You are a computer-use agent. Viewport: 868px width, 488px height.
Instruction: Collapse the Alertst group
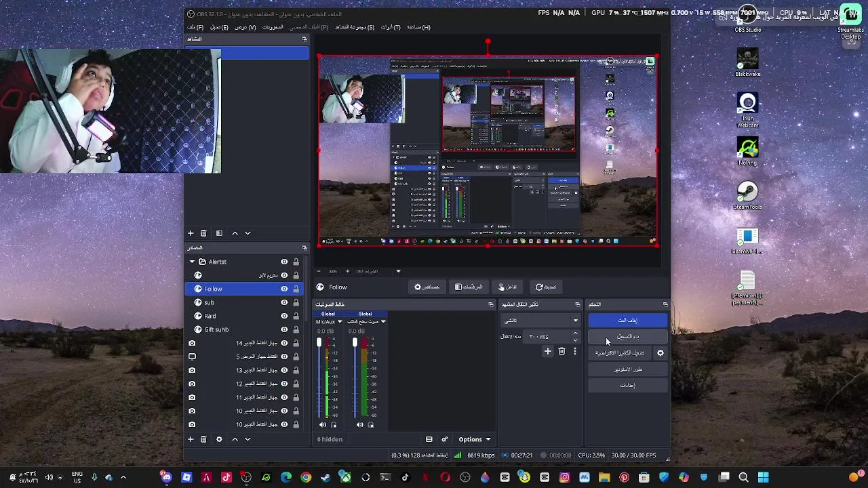192,262
